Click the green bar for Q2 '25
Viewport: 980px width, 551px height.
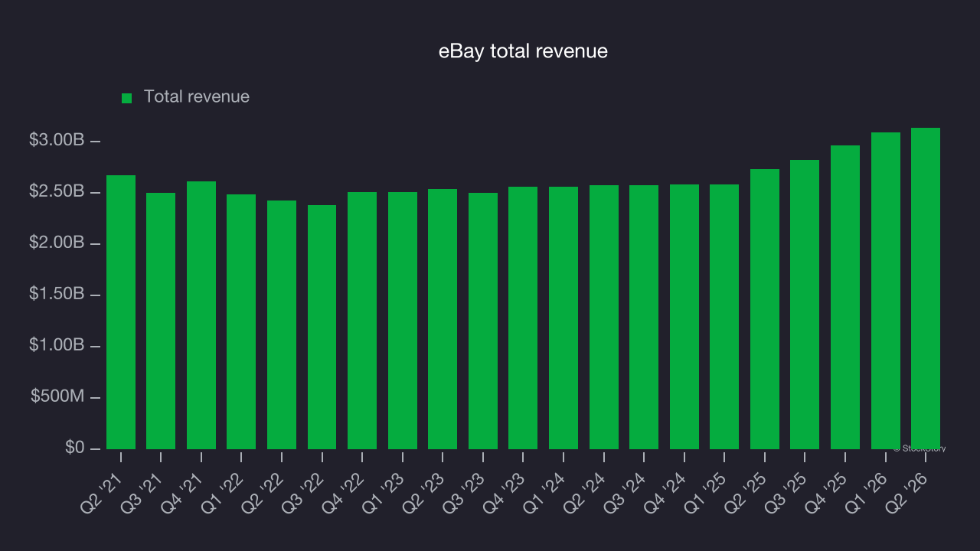click(x=765, y=309)
